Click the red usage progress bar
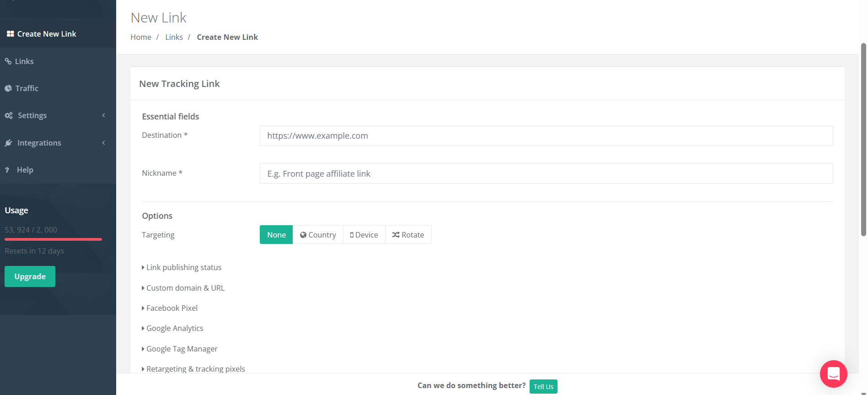The width and height of the screenshot is (868, 395). coord(53,239)
